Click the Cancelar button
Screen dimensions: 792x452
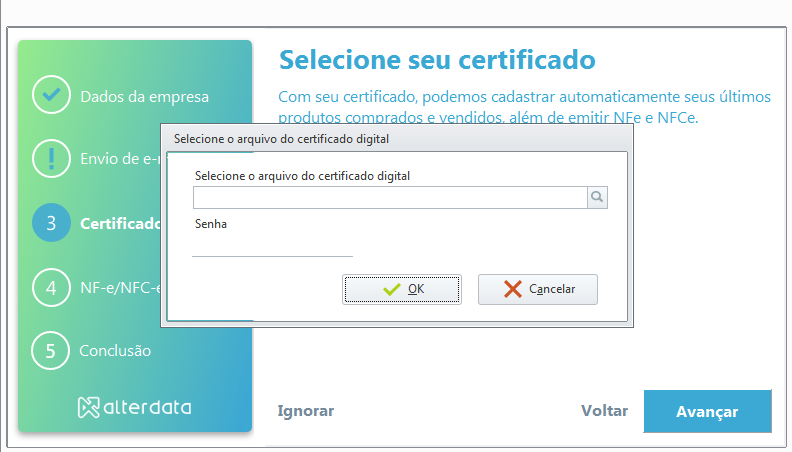538,289
